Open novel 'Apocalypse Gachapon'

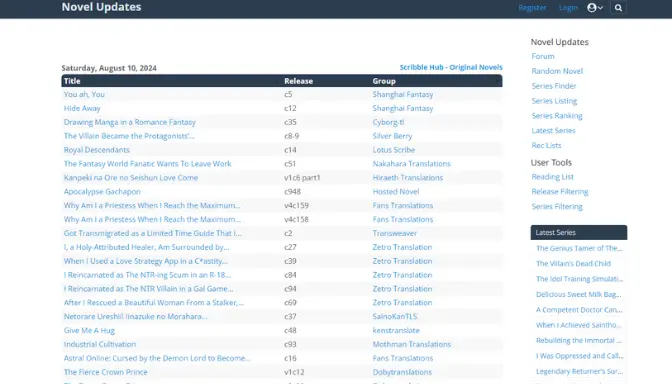pyautogui.click(x=102, y=192)
